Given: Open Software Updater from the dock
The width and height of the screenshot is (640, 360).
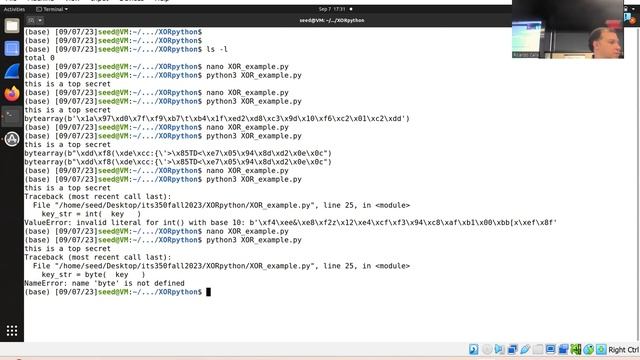Looking at the screenshot, I should pos(12,139).
